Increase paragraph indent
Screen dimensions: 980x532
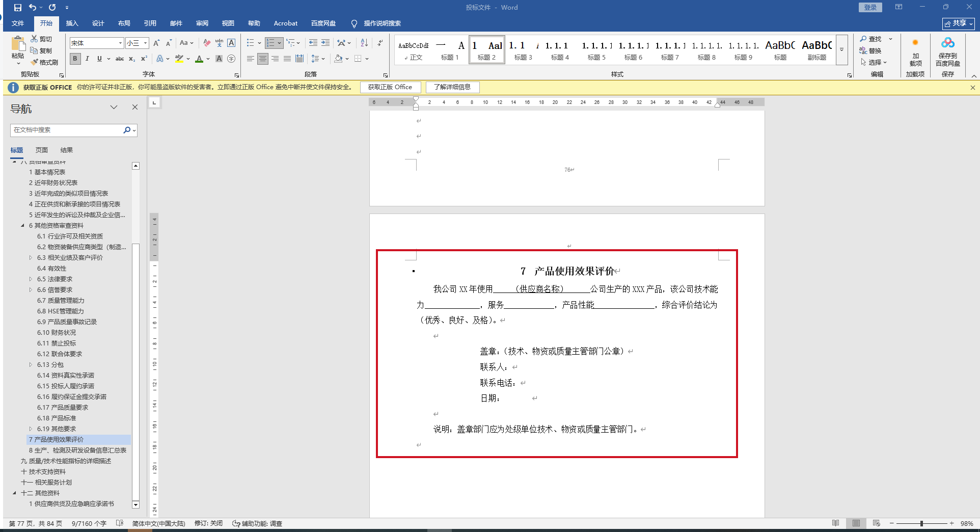tap(325, 43)
